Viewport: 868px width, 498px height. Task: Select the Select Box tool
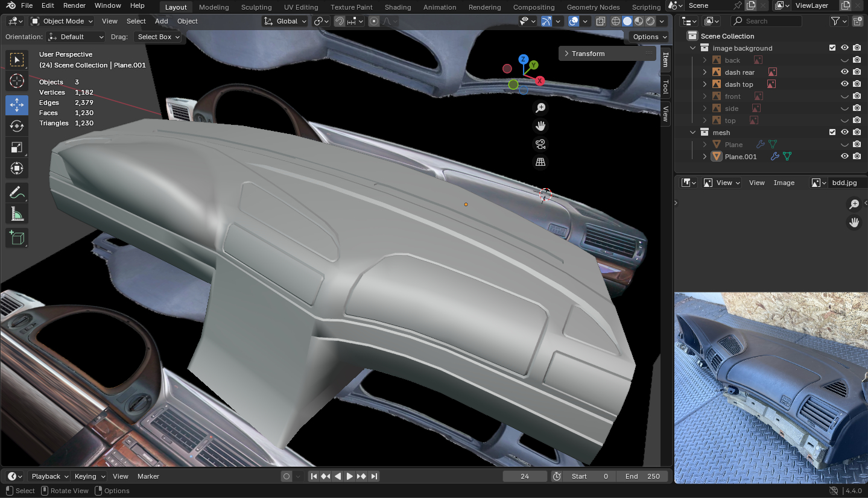pyautogui.click(x=17, y=59)
